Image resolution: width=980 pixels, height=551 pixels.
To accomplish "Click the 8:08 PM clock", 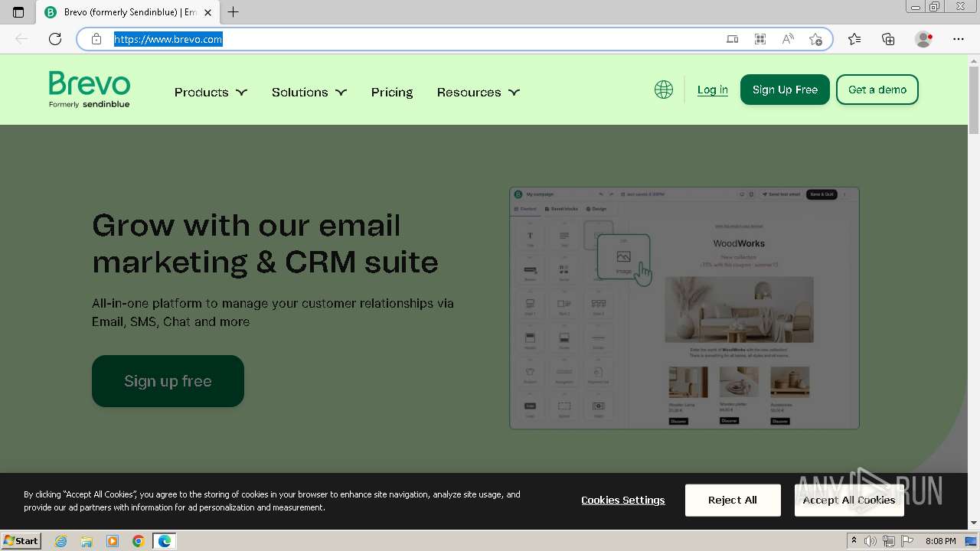I will 940,541.
